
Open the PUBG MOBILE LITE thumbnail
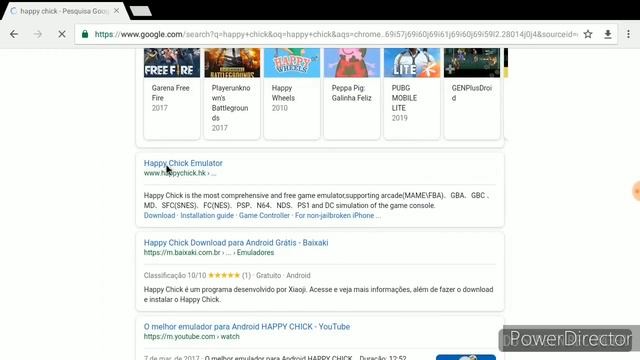point(412,63)
